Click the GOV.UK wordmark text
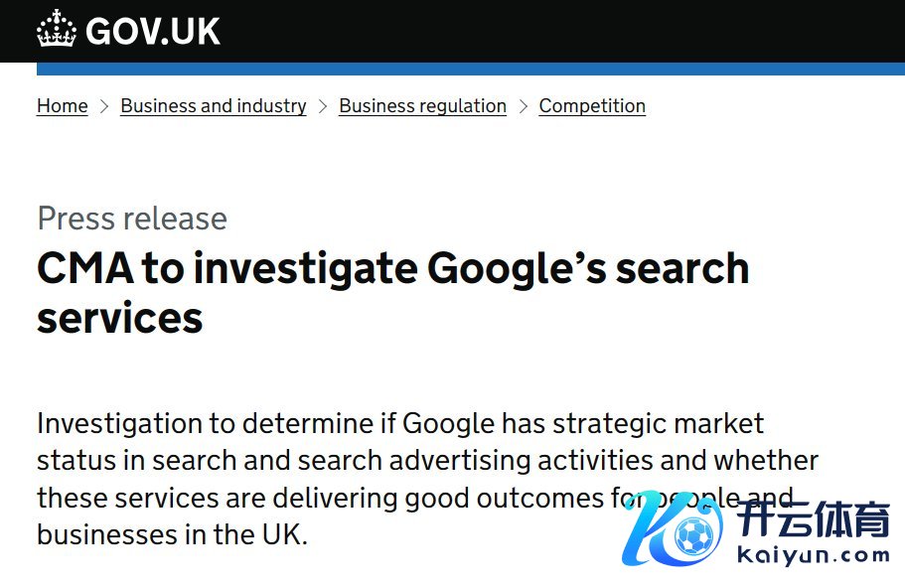 point(153,32)
